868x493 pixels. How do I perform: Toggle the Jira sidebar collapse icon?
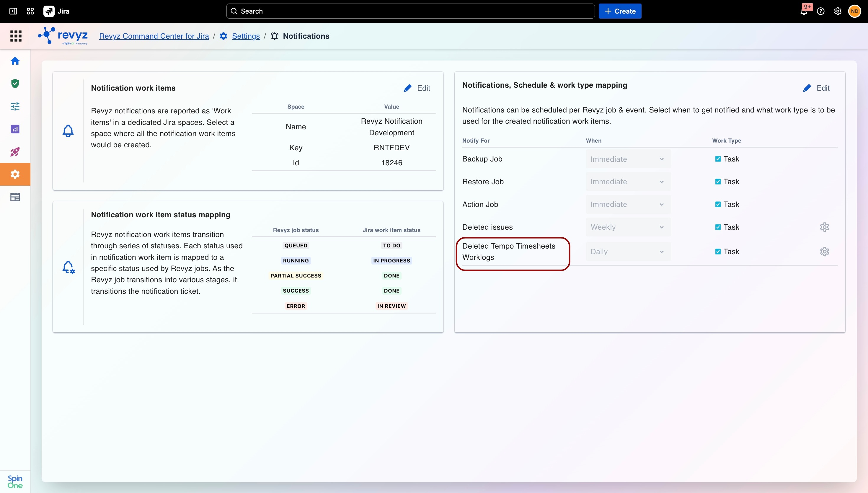(13, 11)
